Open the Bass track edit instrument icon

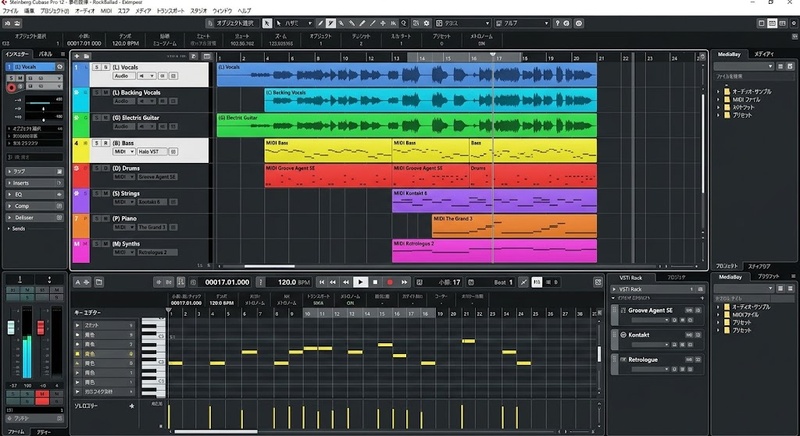pos(173,151)
